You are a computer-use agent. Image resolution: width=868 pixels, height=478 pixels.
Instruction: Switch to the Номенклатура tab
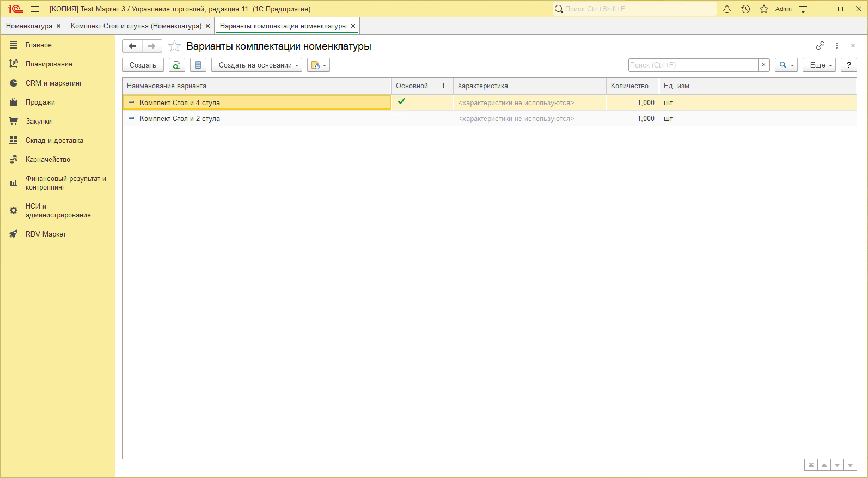[29, 26]
